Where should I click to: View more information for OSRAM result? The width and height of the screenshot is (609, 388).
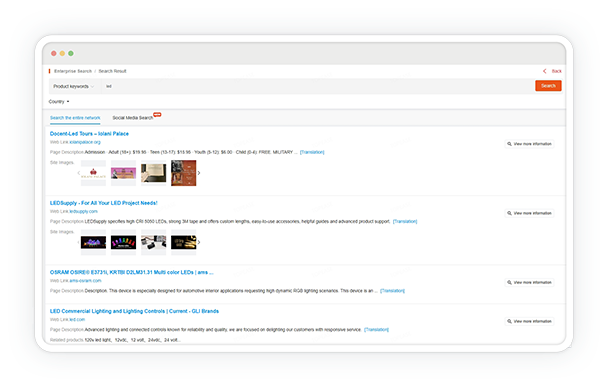click(x=529, y=282)
